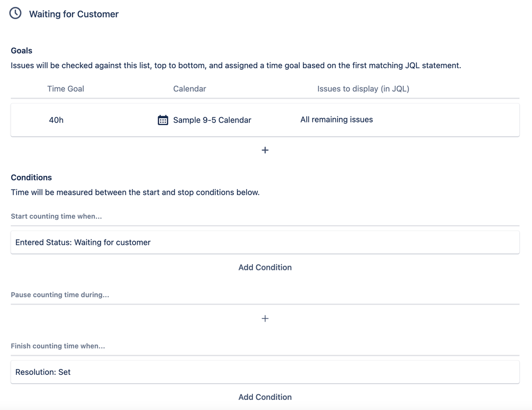This screenshot has width=532, height=410.
Task: Select the Resolution: Set finish condition
Action: pos(265,372)
